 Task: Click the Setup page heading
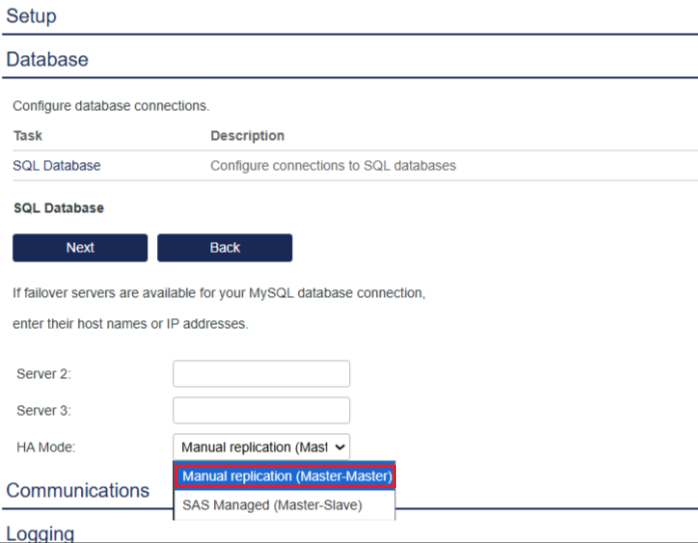coord(32,17)
